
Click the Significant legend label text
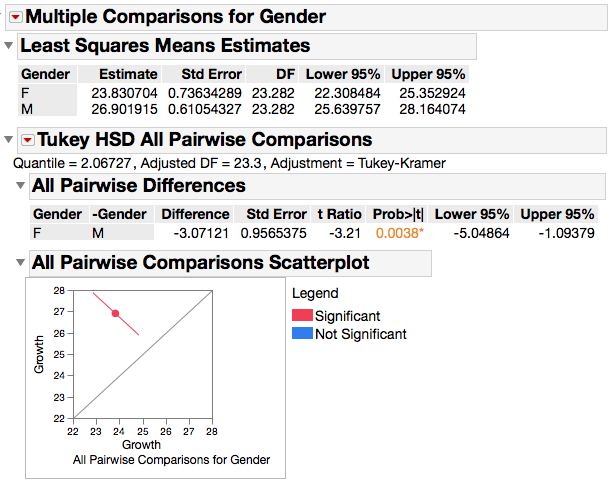pyautogui.click(x=347, y=316)
